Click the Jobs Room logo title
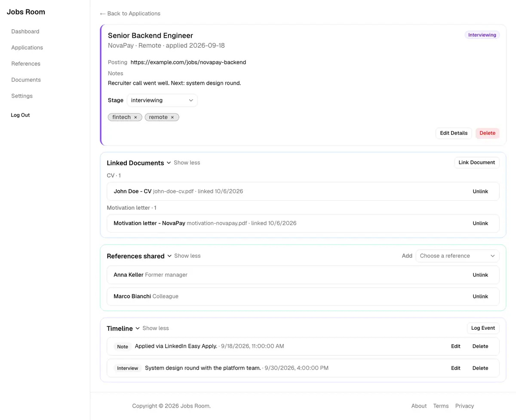Viewport: 516px width, 420px height. coord(26,12)
